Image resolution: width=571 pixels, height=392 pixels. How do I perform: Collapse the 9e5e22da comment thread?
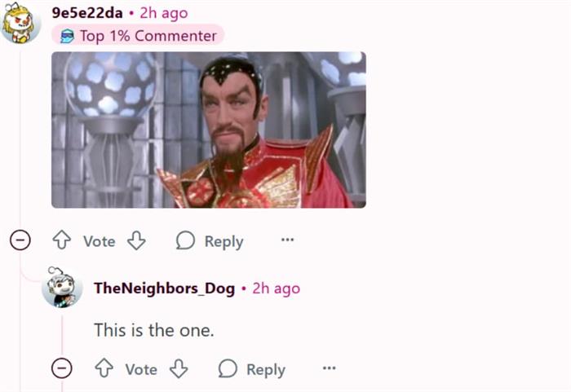click(x=20, y=240)
